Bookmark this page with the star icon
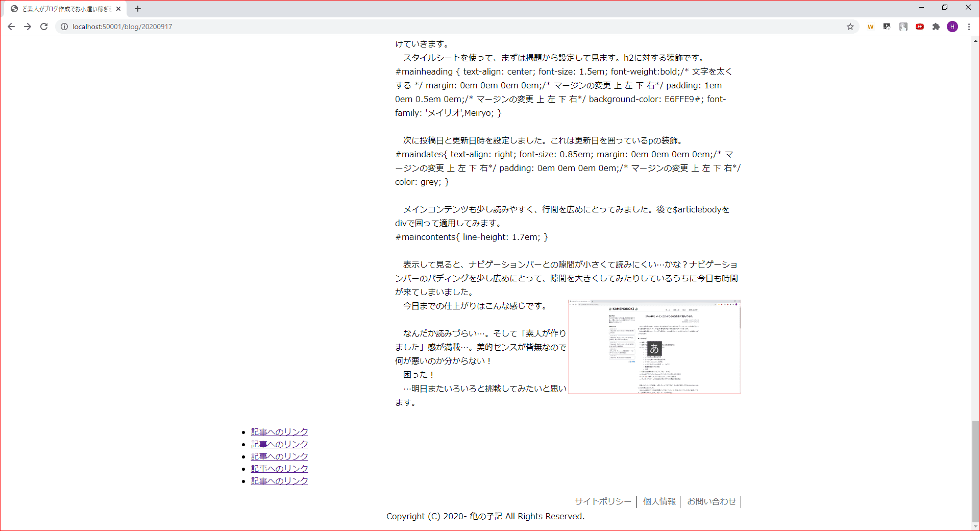The image size is (980, 531). [850, 27]
